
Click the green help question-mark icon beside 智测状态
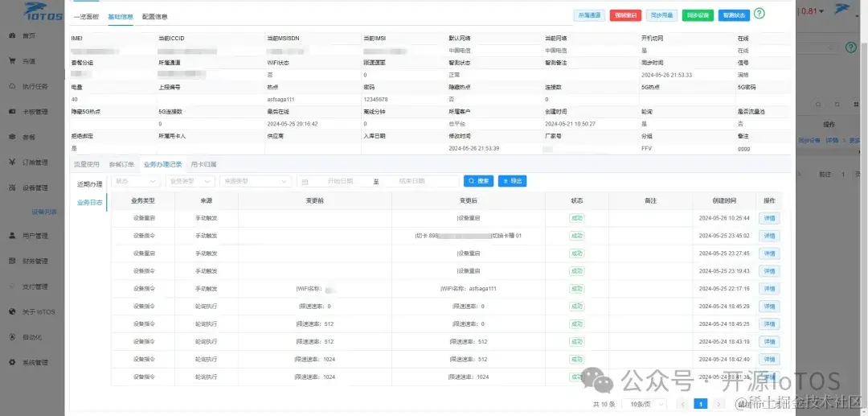[x=759, y=14]
